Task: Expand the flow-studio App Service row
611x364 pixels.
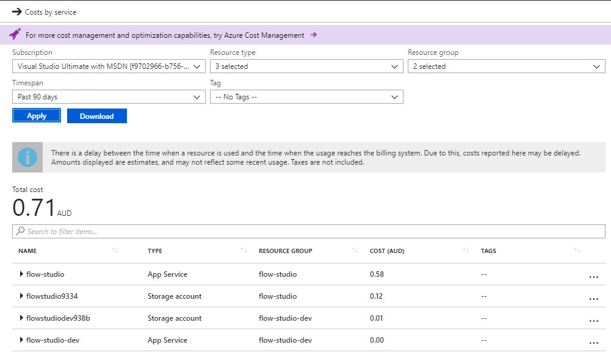Action: 21,274
